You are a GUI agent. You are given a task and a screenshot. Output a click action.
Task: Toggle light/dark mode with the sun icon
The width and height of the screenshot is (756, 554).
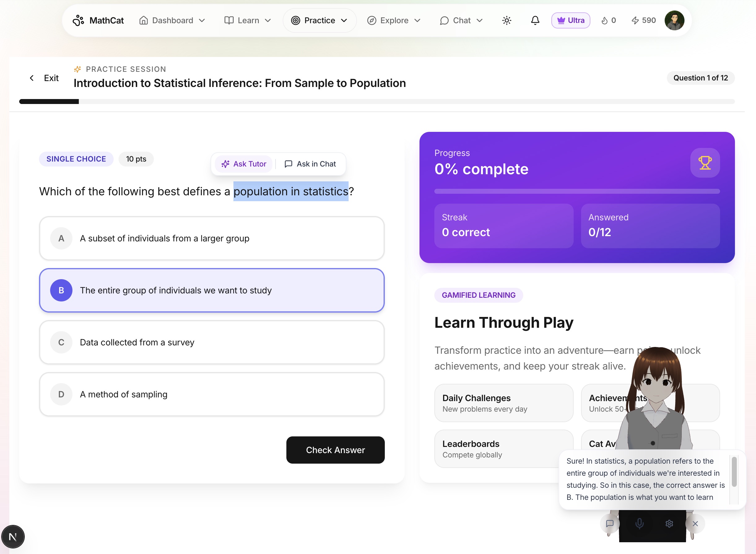click(x=506, y=20)
